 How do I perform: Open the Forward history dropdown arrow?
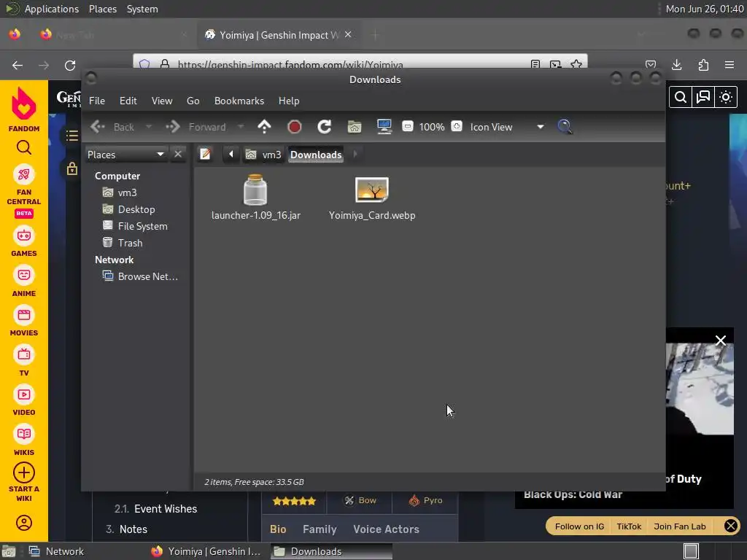tap(241, 127)
